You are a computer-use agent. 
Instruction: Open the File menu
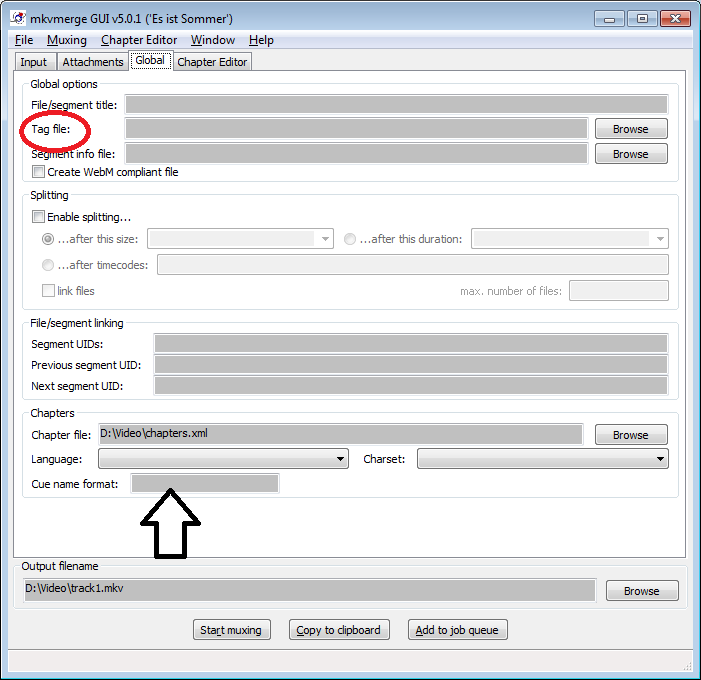pos(24,40)
